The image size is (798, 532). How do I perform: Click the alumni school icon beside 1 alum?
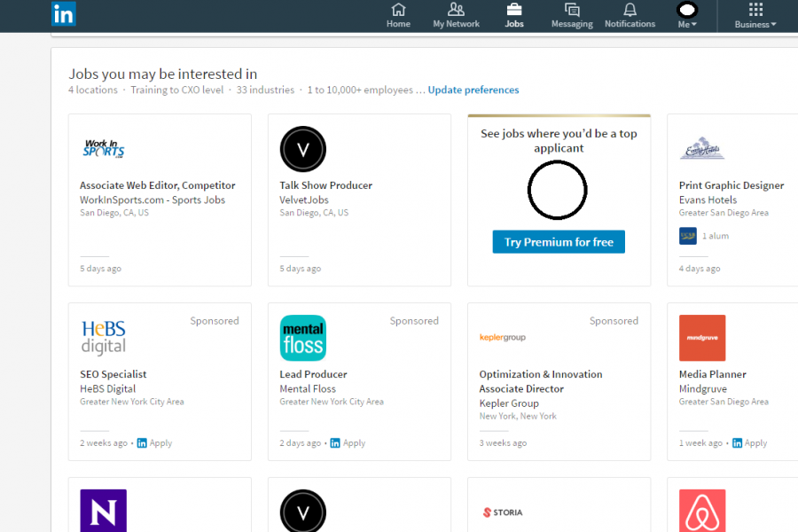687,236
